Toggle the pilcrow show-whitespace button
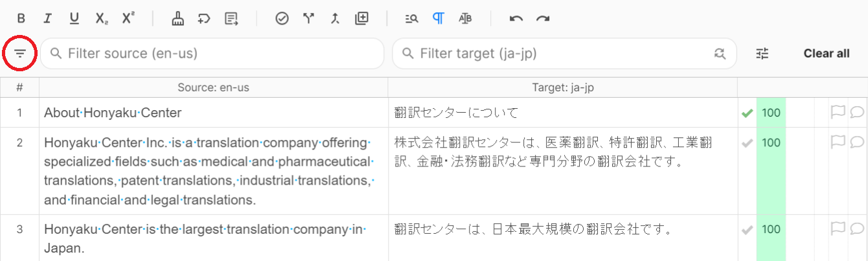 tap(439, 19)
